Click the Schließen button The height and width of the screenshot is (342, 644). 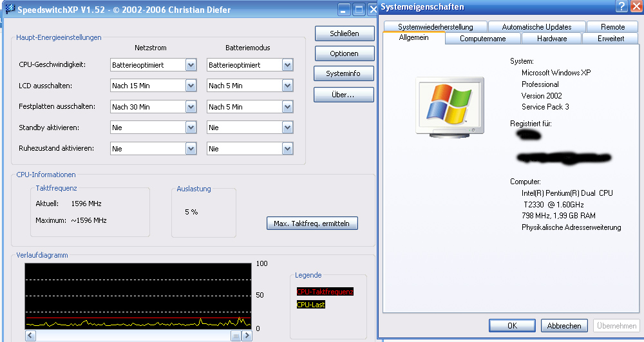tap(344, 33)
